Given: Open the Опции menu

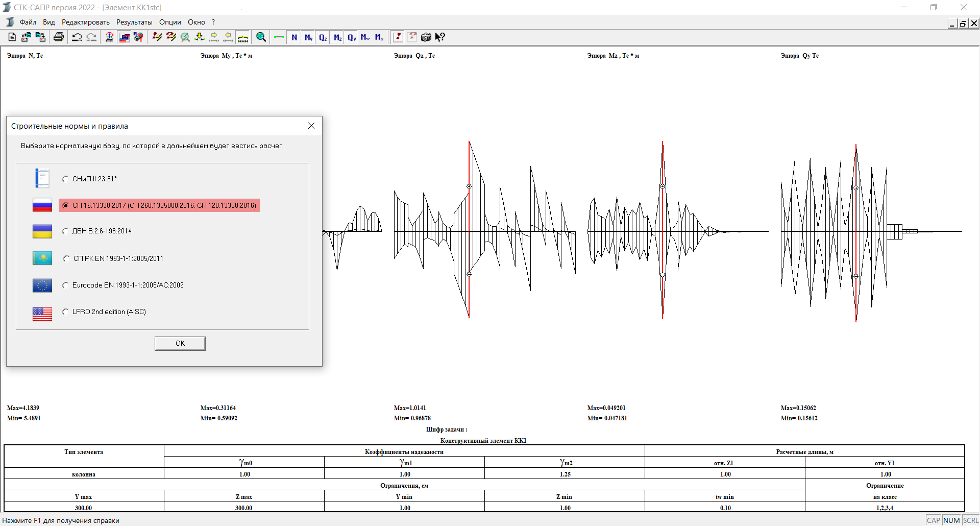Looking at the screenshot, I should pos(170,22).
